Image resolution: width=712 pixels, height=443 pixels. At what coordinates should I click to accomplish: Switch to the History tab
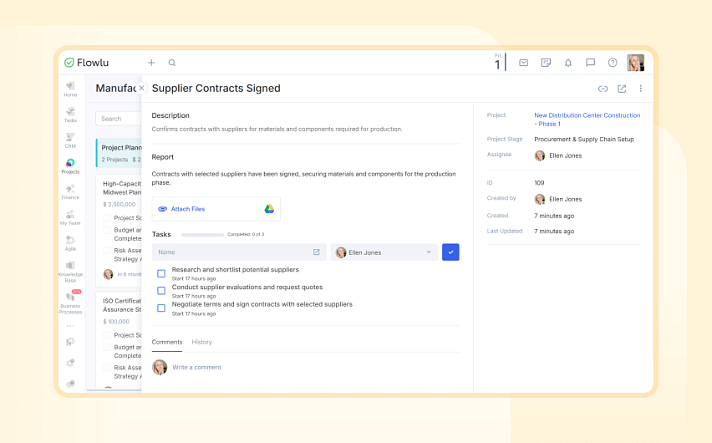click(x=202, y=342)
